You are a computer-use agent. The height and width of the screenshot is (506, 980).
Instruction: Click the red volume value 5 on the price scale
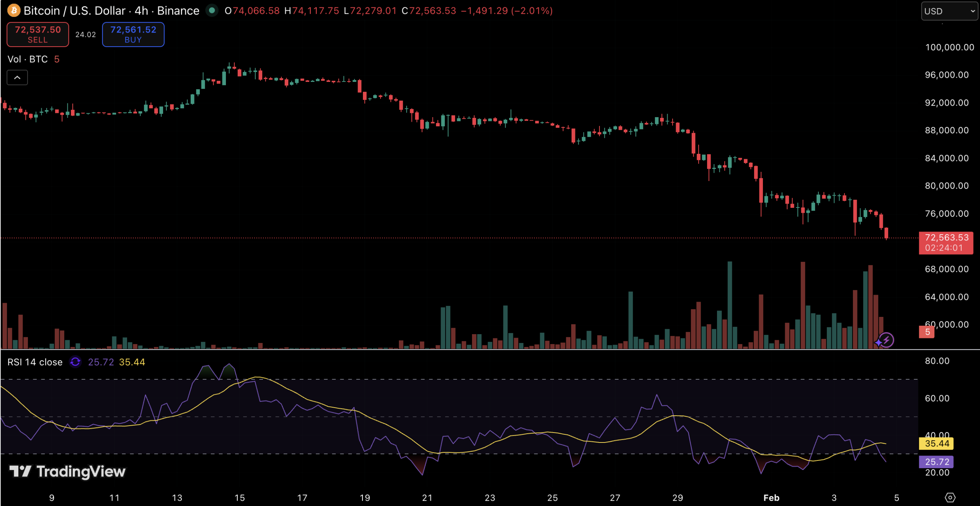[x=926, y=332]
